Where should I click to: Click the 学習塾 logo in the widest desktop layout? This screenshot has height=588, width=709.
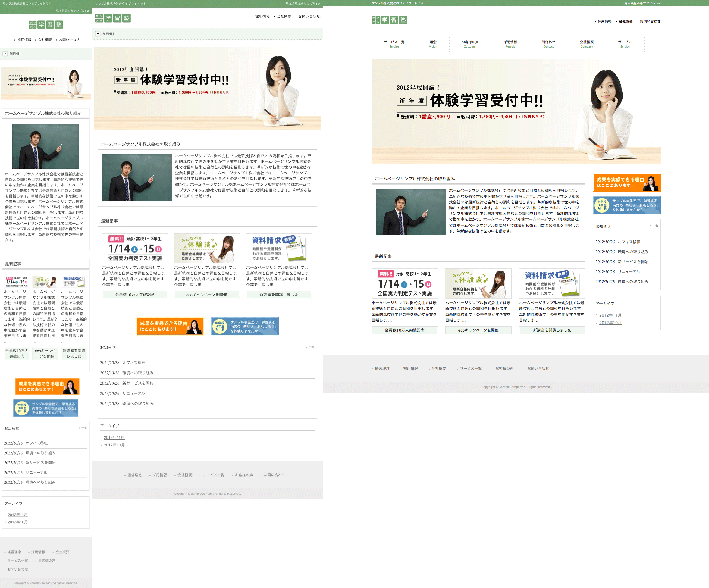pyautogui.click(x=389, y=20)
